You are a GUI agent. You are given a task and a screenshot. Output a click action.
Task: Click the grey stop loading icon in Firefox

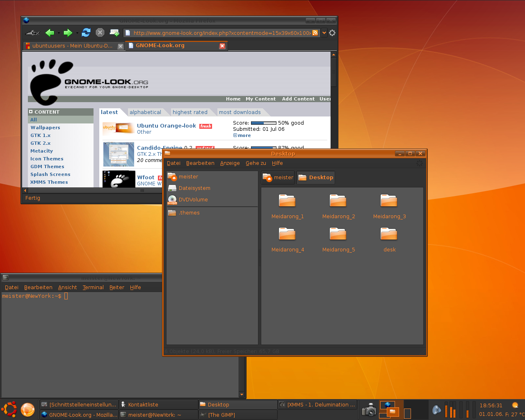100,32
